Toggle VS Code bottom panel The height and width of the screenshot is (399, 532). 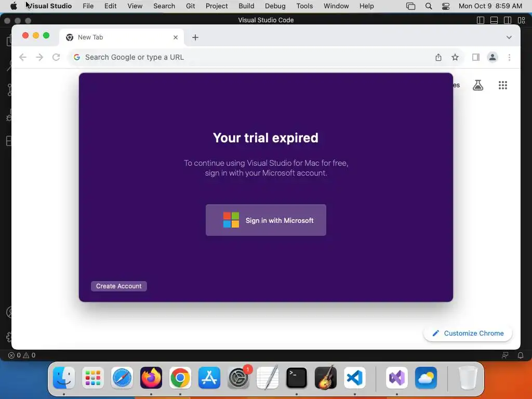pyautogui.click(x=494, y=20)
